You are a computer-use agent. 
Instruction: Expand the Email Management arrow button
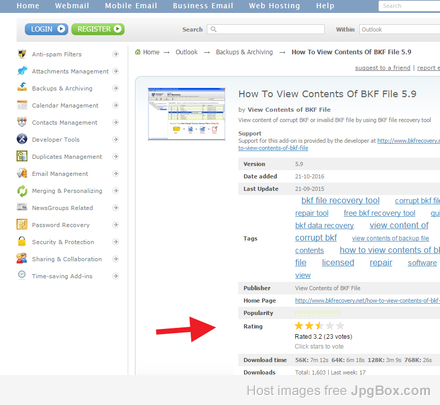click(115, 174)
